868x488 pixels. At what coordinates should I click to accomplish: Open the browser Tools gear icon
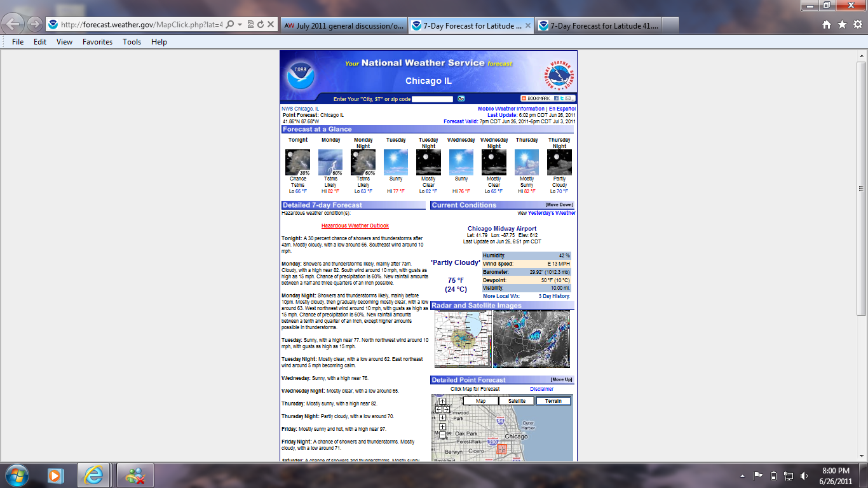coord(857,25)
